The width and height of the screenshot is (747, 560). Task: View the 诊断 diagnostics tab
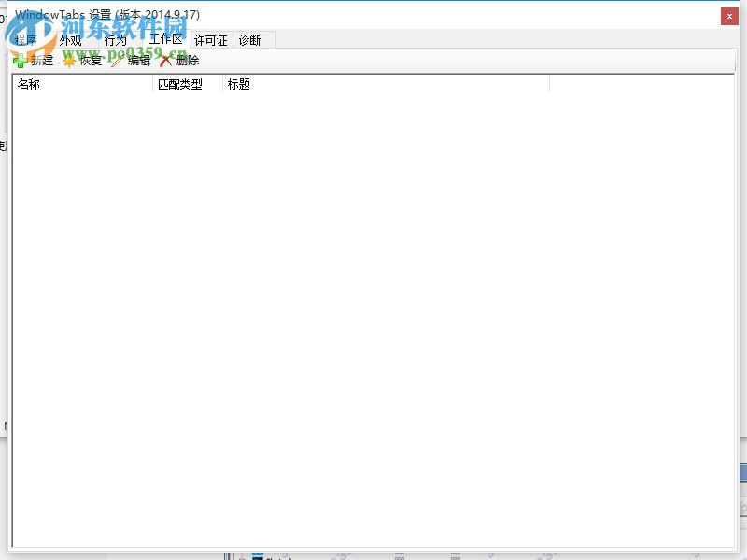[251, 39]
